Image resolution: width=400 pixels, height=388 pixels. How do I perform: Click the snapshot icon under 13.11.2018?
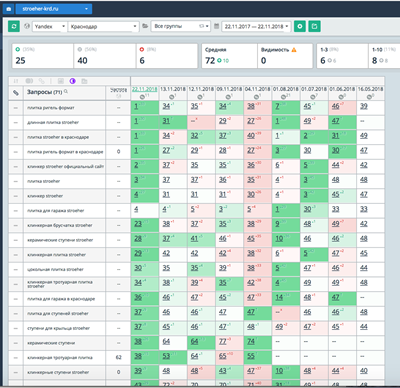coord(171,97)
